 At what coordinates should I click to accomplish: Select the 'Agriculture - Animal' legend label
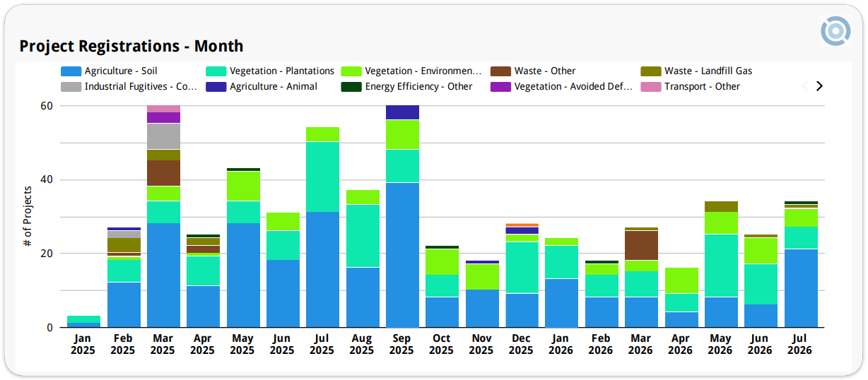(274, 87)
